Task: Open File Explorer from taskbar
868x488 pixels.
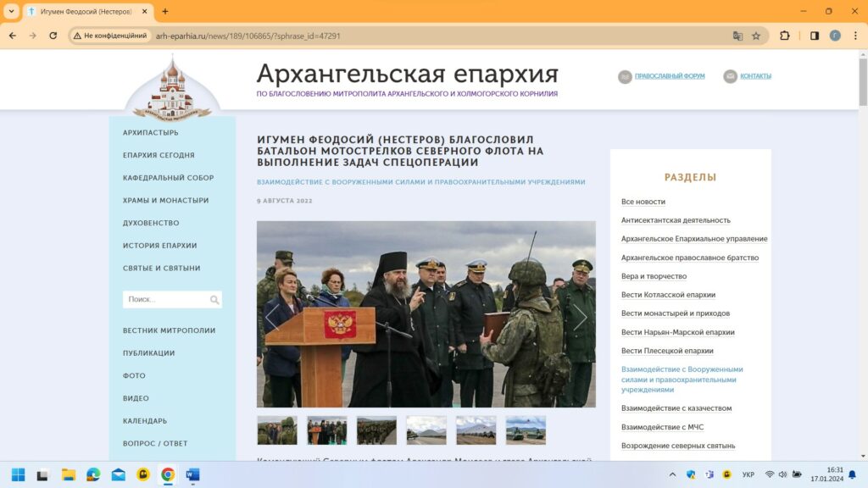Action: tap(68, 474)
